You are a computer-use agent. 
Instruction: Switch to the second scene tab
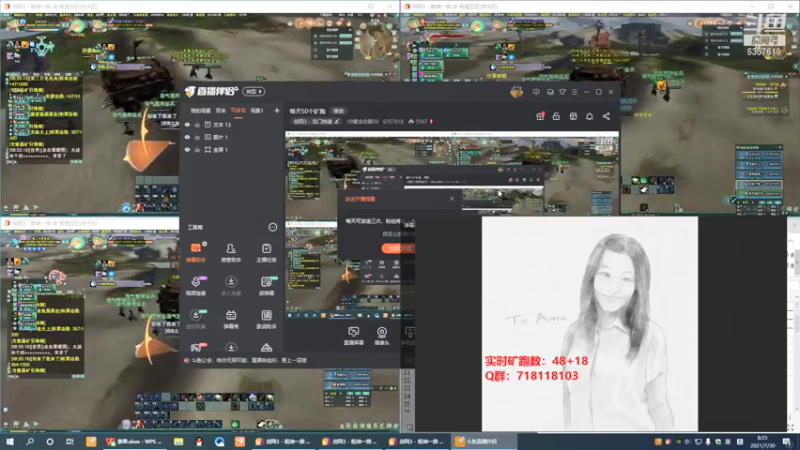point(220,110)
